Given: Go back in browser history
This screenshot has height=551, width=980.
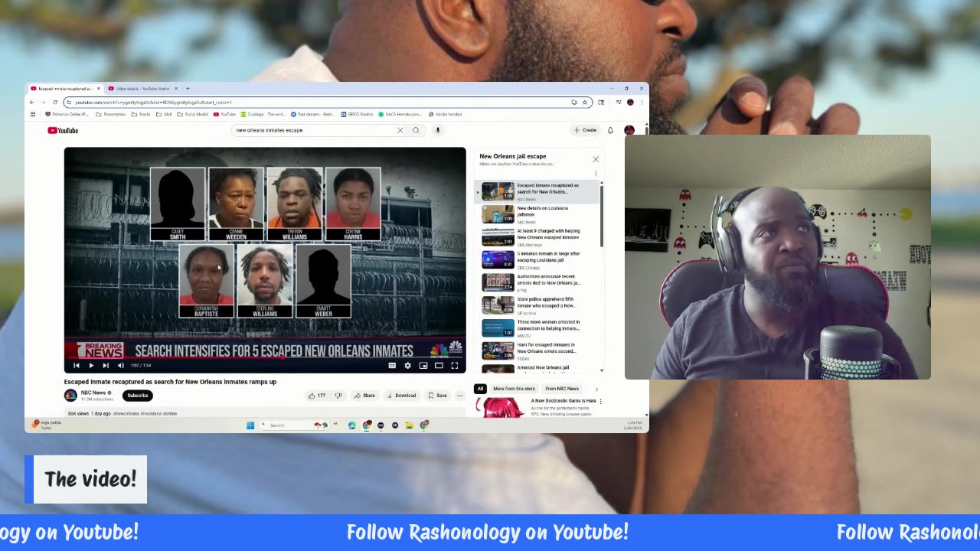Looking at the screenshot, I should coord(31,102).
